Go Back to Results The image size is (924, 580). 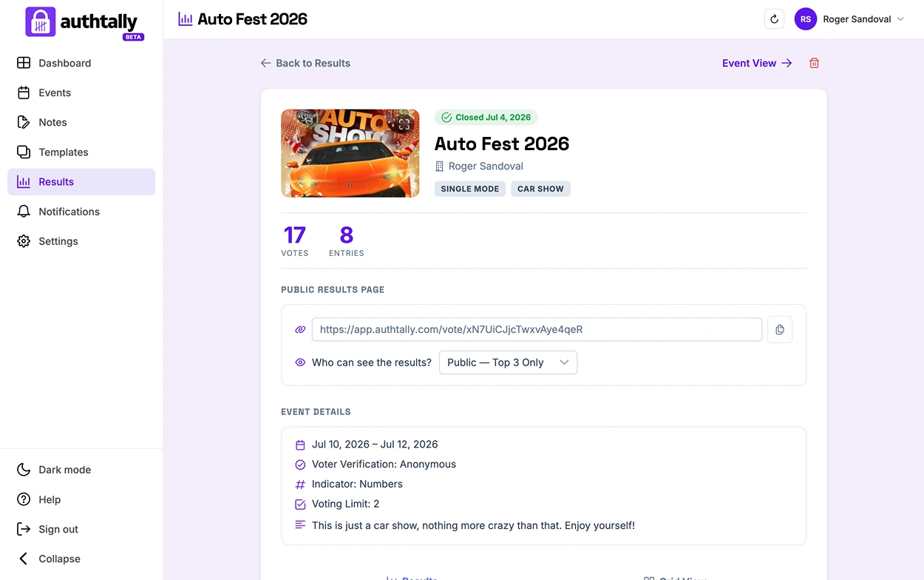305,63
